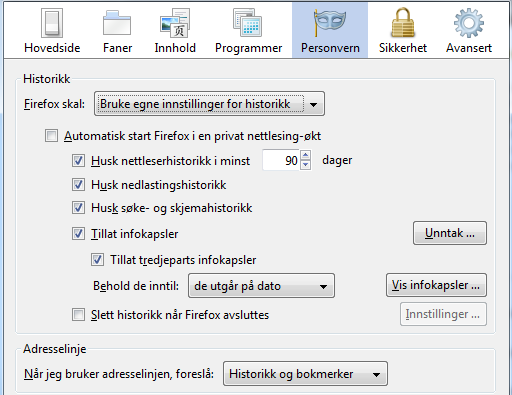Switch to the Sikkerhet tab label
This screenshot has width=512, height=395.
(403, 48)
